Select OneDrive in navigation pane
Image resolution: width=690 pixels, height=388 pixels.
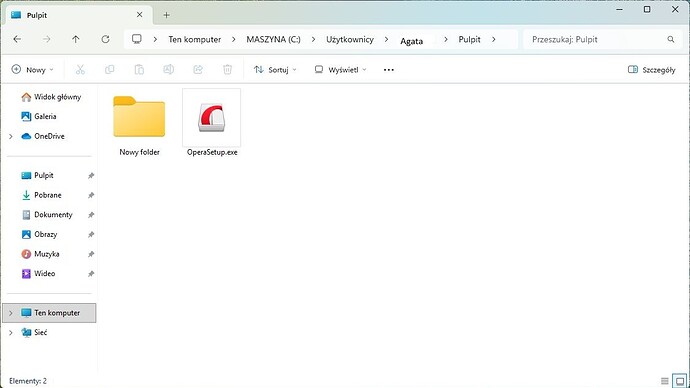(43, 136)
